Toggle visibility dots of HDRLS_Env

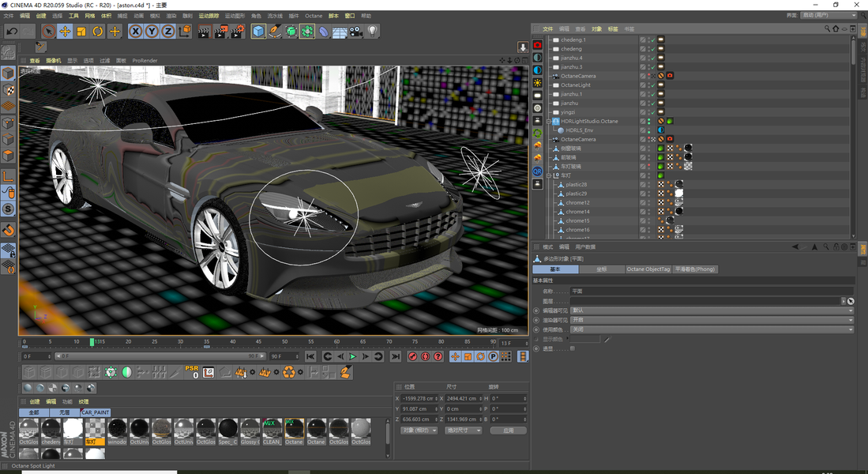coord(649,130)
